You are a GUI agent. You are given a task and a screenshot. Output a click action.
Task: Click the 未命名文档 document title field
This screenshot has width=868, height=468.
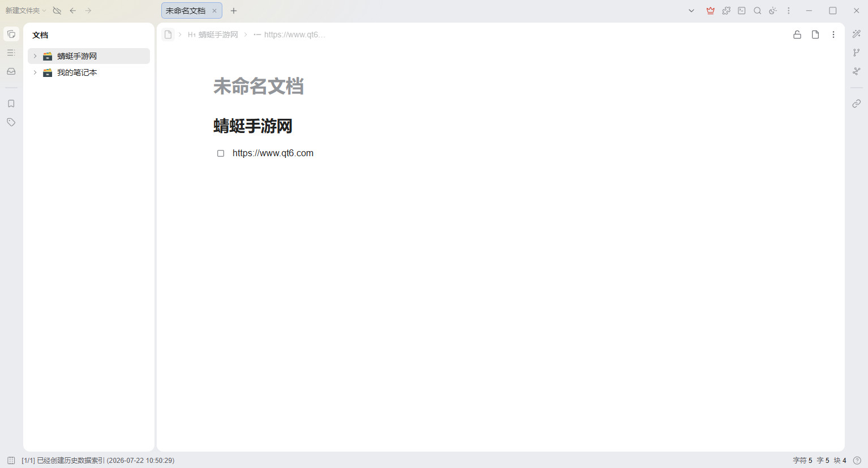[259, 86]
